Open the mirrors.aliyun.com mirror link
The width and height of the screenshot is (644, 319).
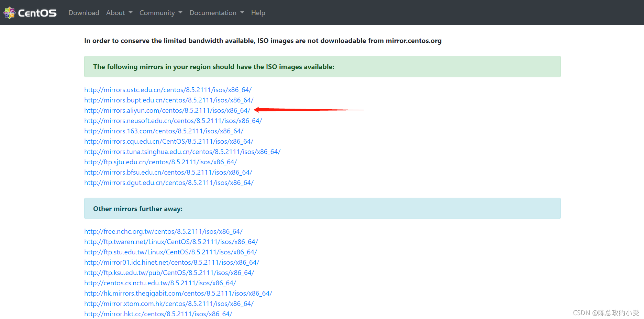tap(167, 110)
